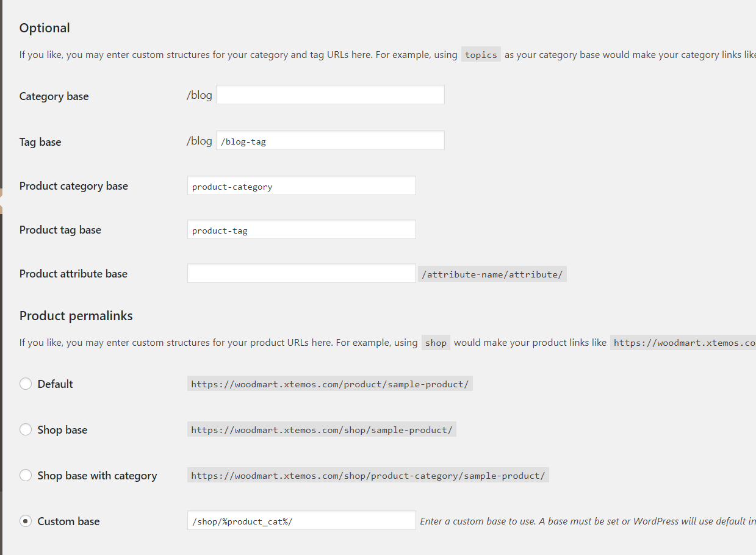Select Shop base with category option
The image size is (756, 555).
coord(26,475)
